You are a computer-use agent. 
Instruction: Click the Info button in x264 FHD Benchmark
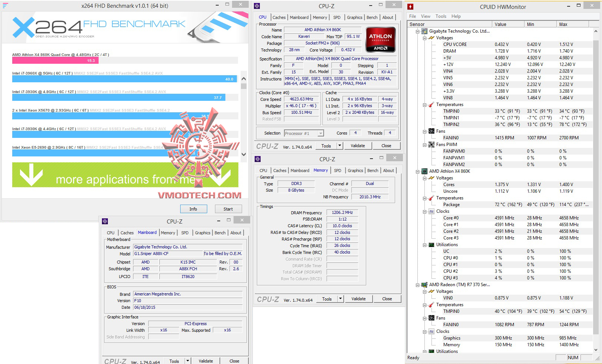tap(193, 209)
